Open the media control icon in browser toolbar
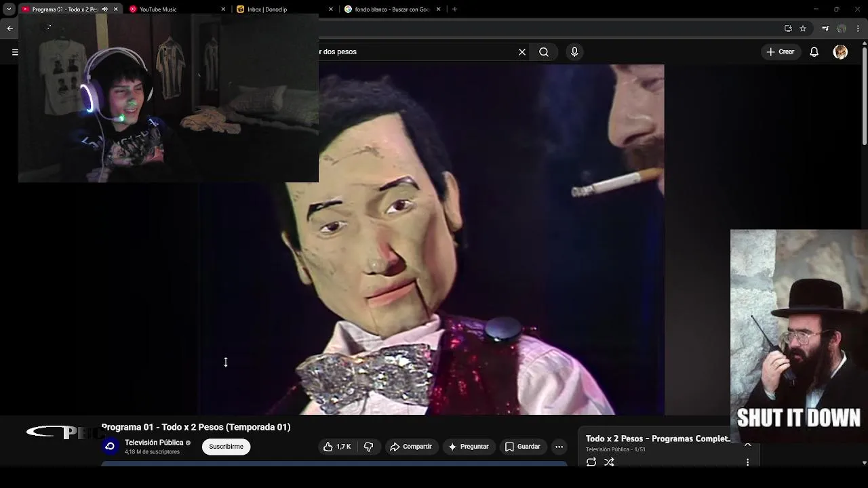Screen dimensions: 868x488 point(825,28)
